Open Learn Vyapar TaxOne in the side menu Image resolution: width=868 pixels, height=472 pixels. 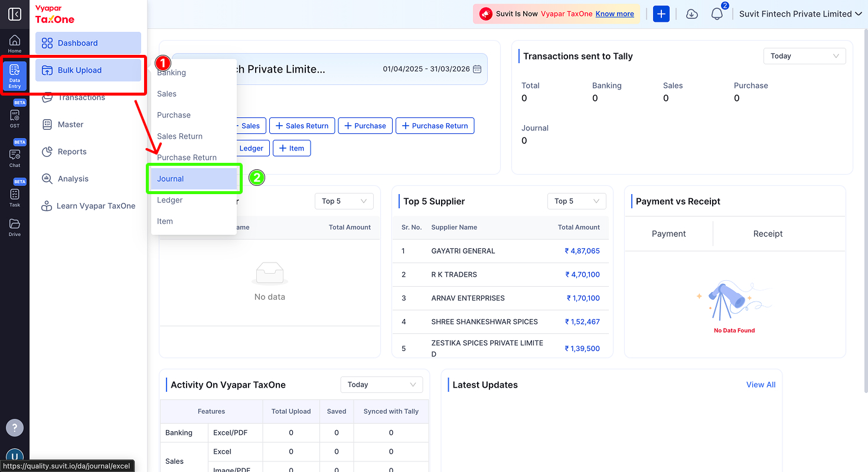pyautogui.click(x=88, y=206)
